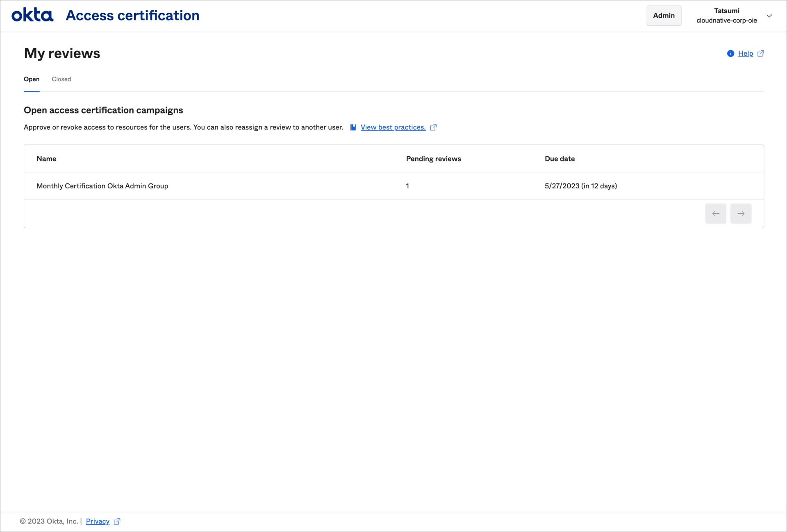Click the Okta logo
This screenshot has width=787, height=532.
click(32, 15)
